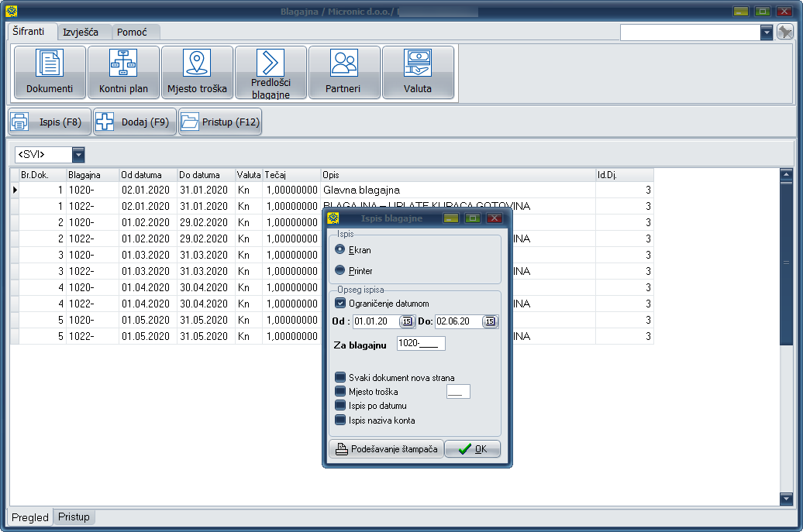Screen dimensions: 803x532
Task: Enable Svaki dokument nova strana
Action: coord(340,378)
